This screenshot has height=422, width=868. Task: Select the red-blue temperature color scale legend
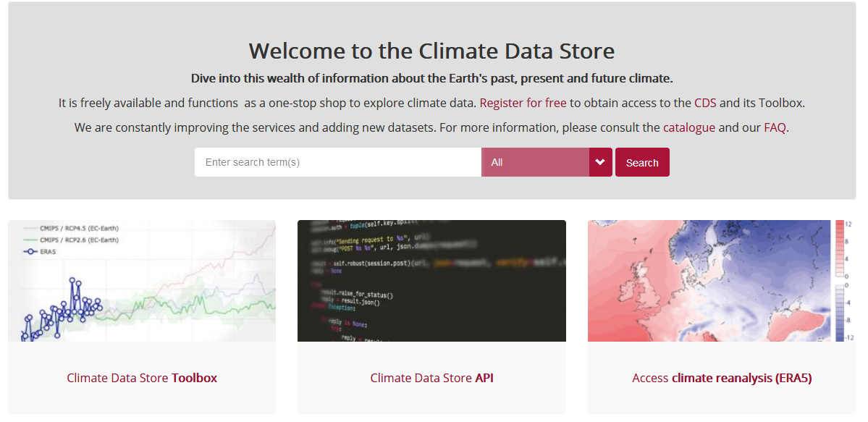click(x=840, y=281)
